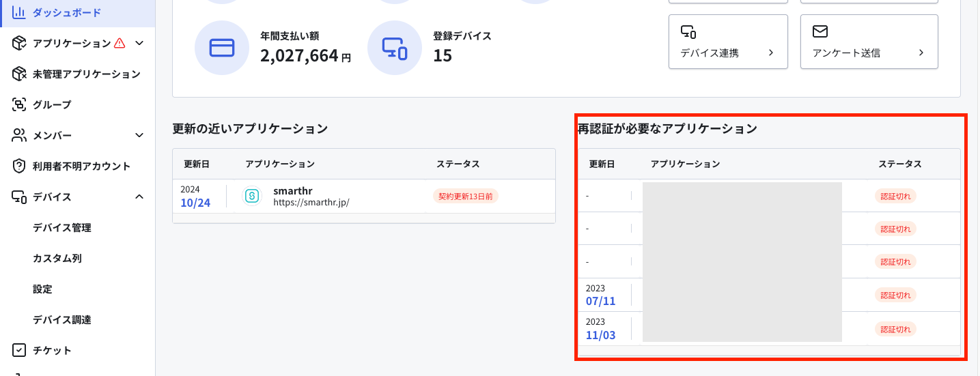
Task: Click 認証切れ badge in the 07/11 row
Action: coord(895,295)
